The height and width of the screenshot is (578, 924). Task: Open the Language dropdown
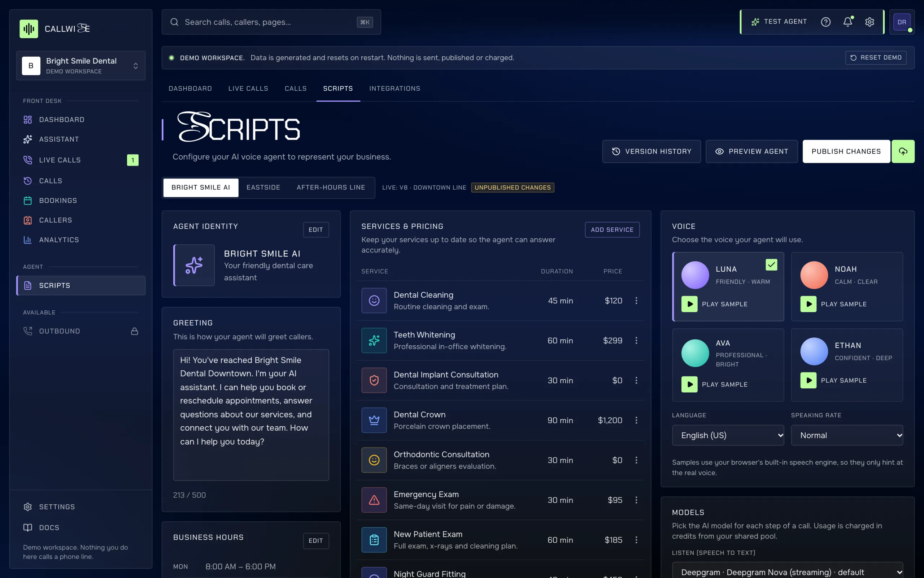pos(728,435)
